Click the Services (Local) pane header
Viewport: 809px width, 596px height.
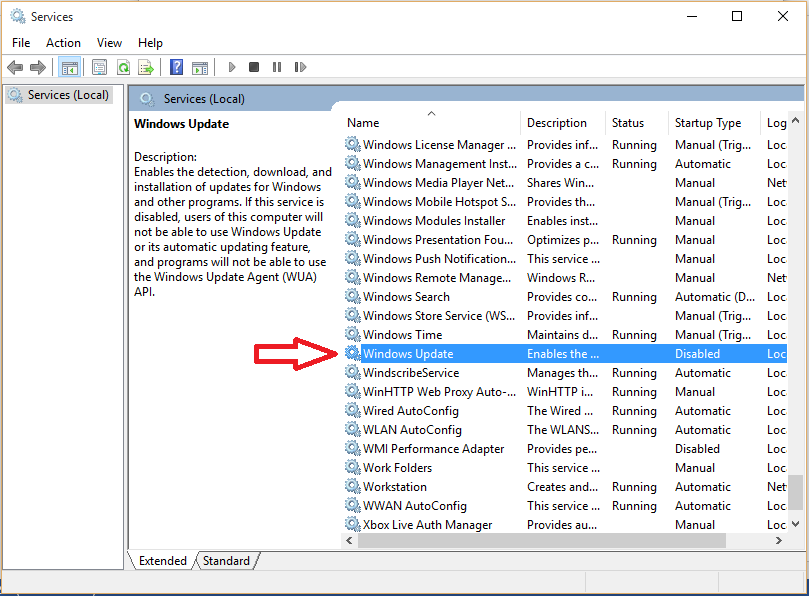204,99
